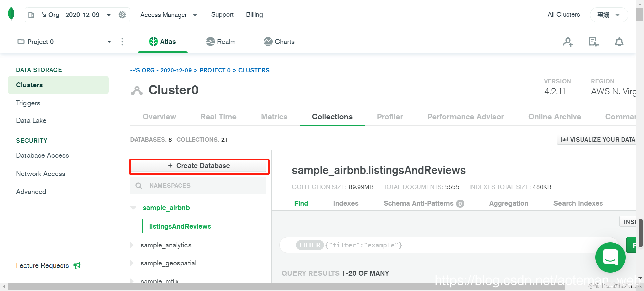Open the Aggregation sub-tab
The image size is (644, 291).
pyautogui.click(x=508, y=203)
